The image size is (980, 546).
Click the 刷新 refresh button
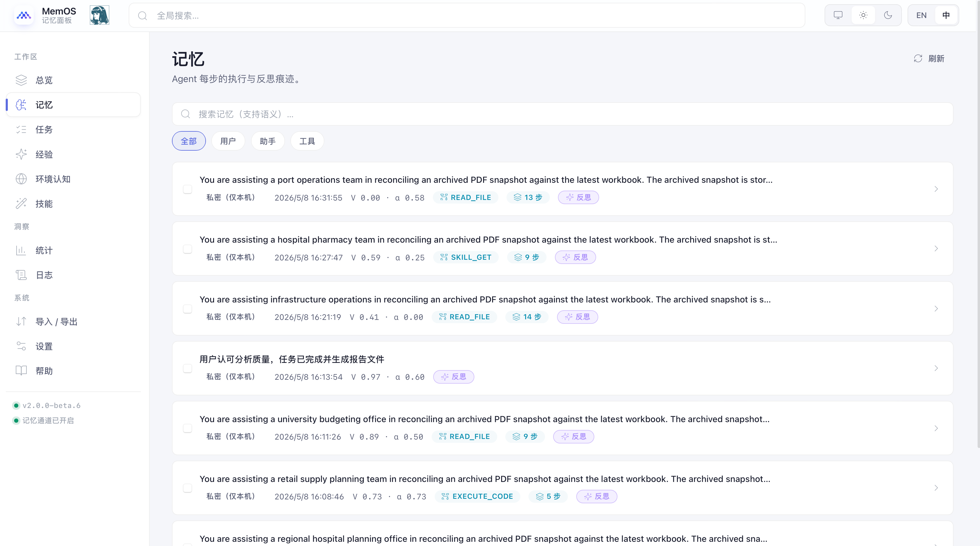pyautogui.click(x=929, y=59)
